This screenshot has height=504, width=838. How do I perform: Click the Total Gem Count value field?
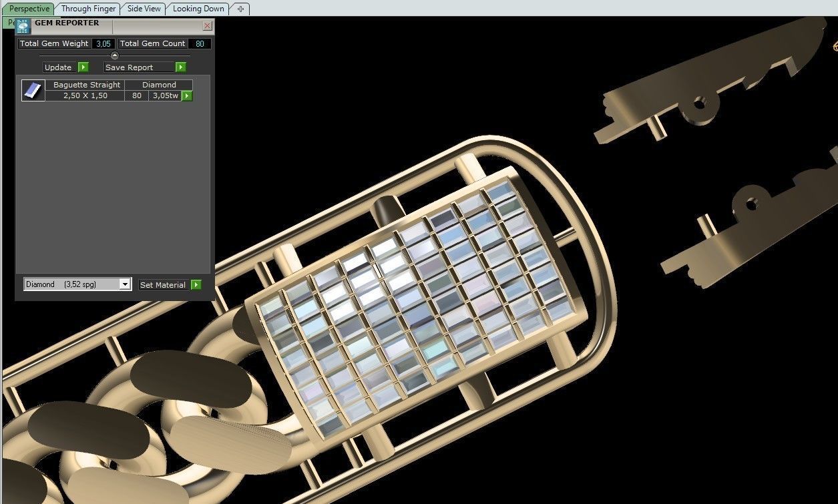pyautogui.click(x=200, y=43)
